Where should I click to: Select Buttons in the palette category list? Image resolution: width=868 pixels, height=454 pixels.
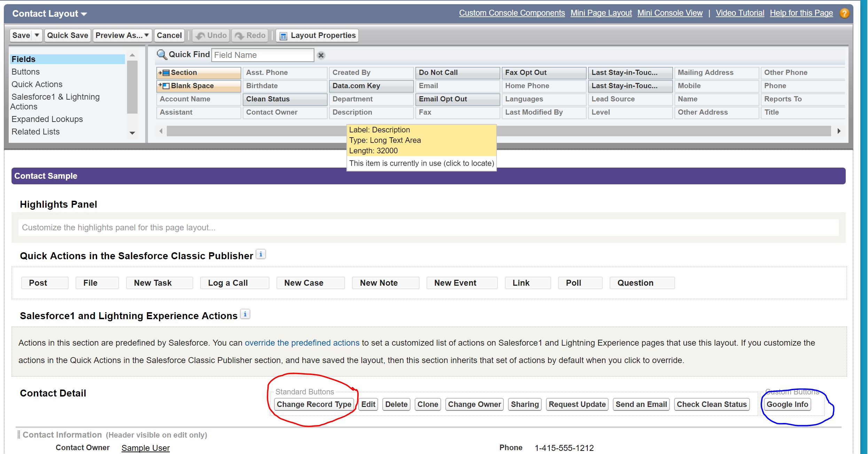click(x=26, y=72)
